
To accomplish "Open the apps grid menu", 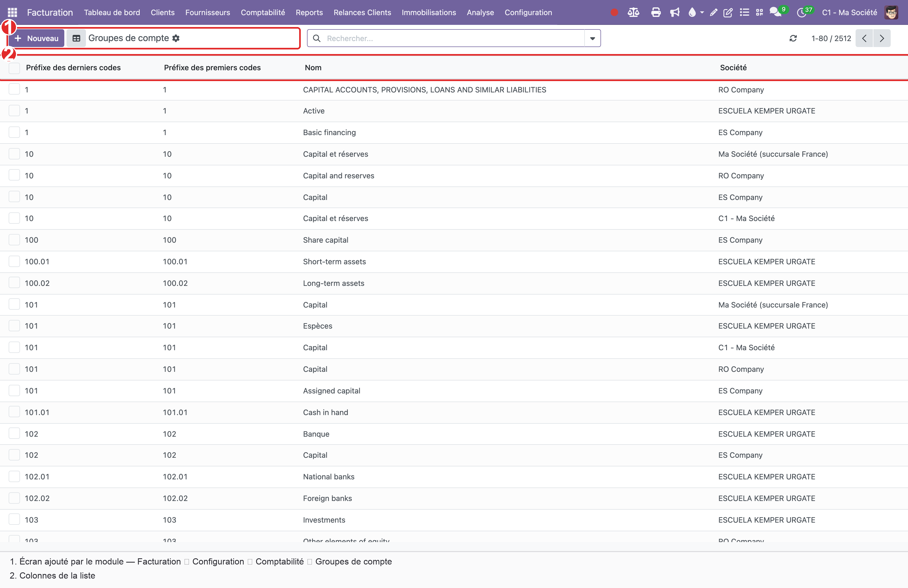I will [12, 12].
